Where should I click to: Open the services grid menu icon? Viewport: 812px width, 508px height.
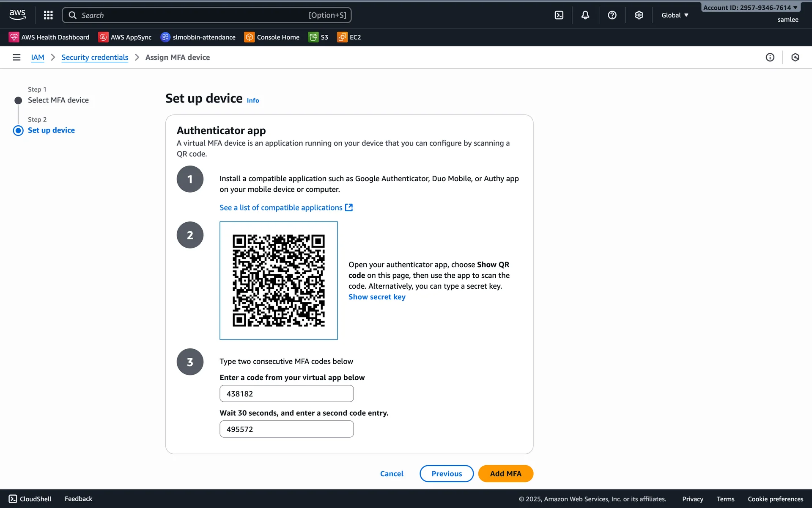(x=48, y=15)
